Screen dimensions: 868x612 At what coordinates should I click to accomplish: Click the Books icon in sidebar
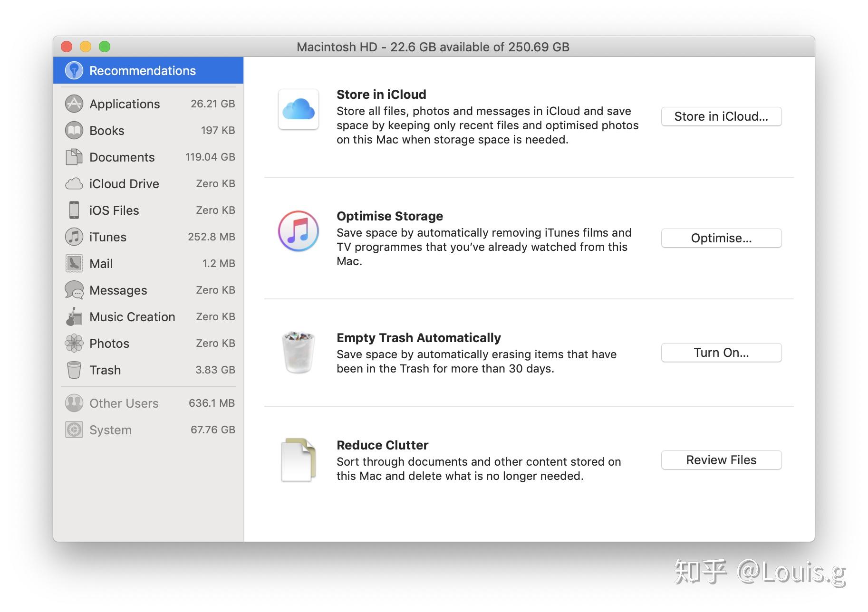click(x=74, y=130)
